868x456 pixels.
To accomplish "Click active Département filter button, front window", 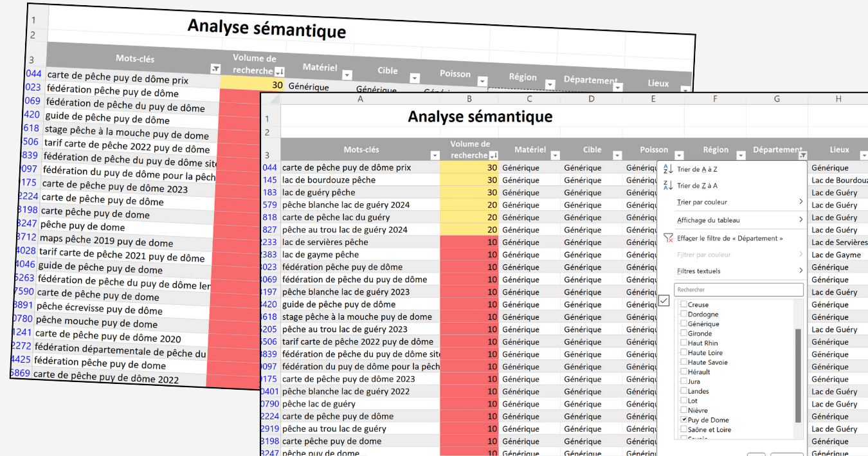I will coord(802,156).
